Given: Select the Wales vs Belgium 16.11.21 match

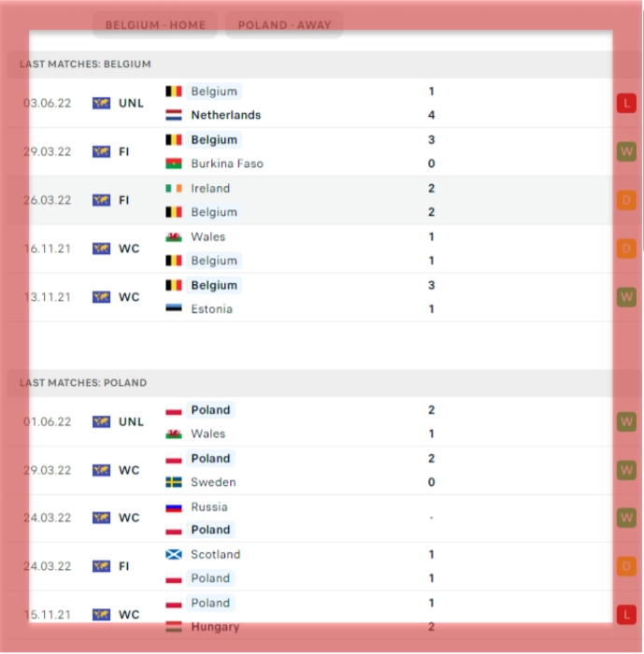Looking at the screenshot, I should [x=322, y=249].
